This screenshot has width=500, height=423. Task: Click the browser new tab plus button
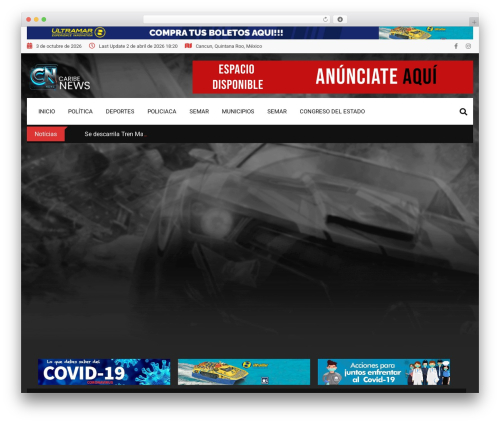[474, 22]
